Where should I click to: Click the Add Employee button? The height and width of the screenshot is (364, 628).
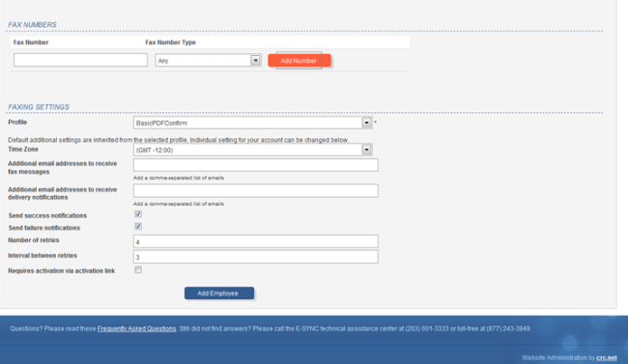click(x=219, y=294)
